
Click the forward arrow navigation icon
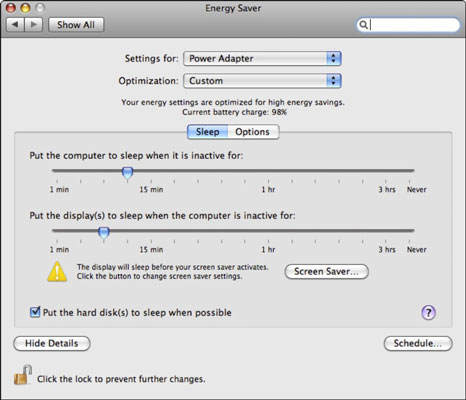point(33,25)
